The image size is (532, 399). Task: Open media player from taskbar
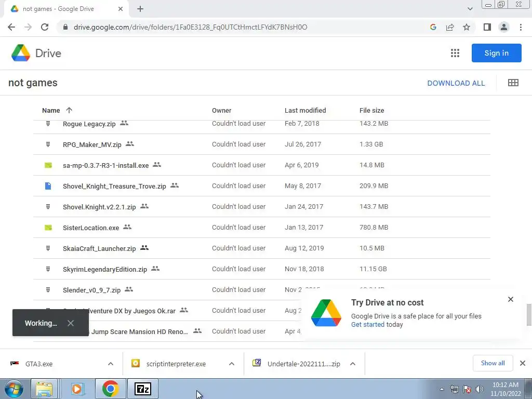pyautogui.click(x=77, y=389)
